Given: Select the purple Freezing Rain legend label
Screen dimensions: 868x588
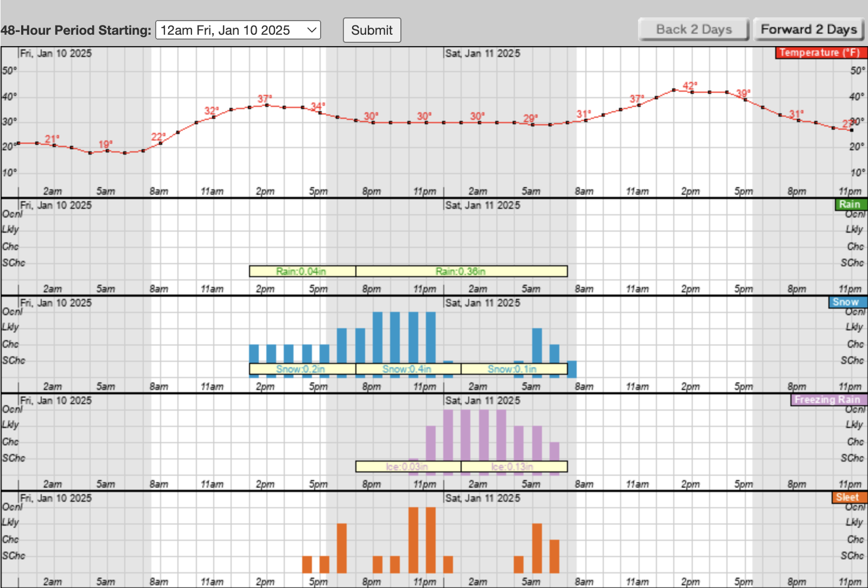Looking at the screenshot, I should coord(827,400).
